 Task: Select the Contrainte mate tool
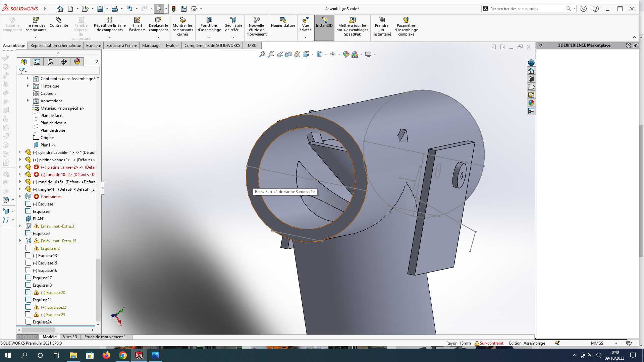pos(59,20)
